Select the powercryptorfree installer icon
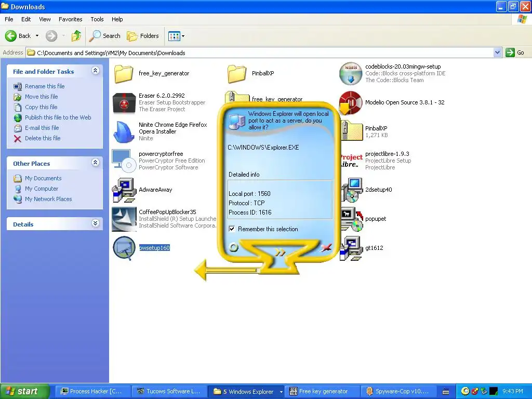 click(x=124, y=161)
